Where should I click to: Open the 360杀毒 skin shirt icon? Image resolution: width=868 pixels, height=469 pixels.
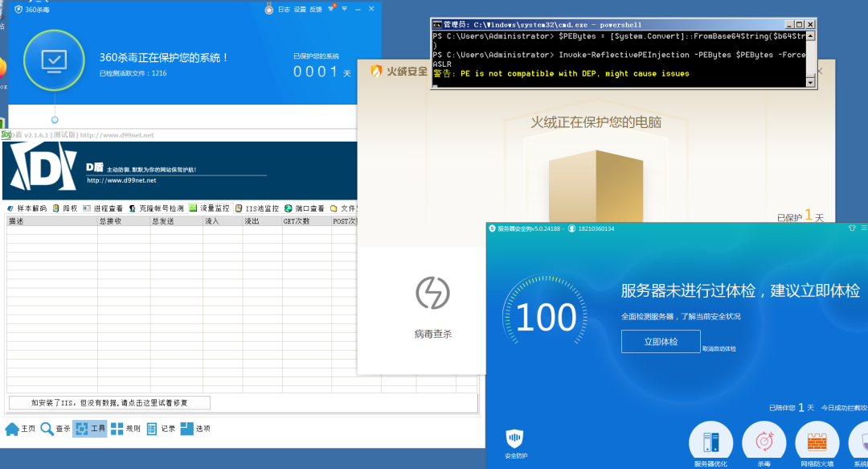pos(332,8)
